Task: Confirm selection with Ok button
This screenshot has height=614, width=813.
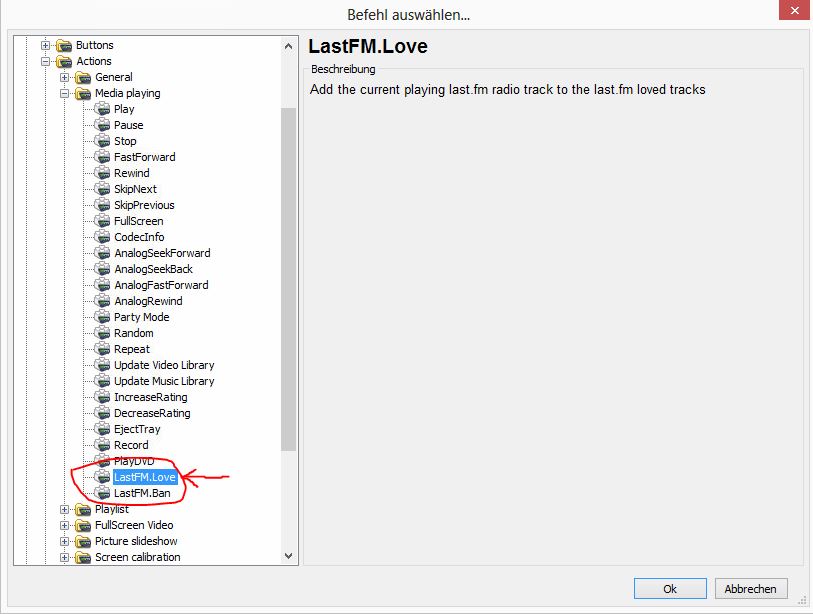Action: [670, 589]
